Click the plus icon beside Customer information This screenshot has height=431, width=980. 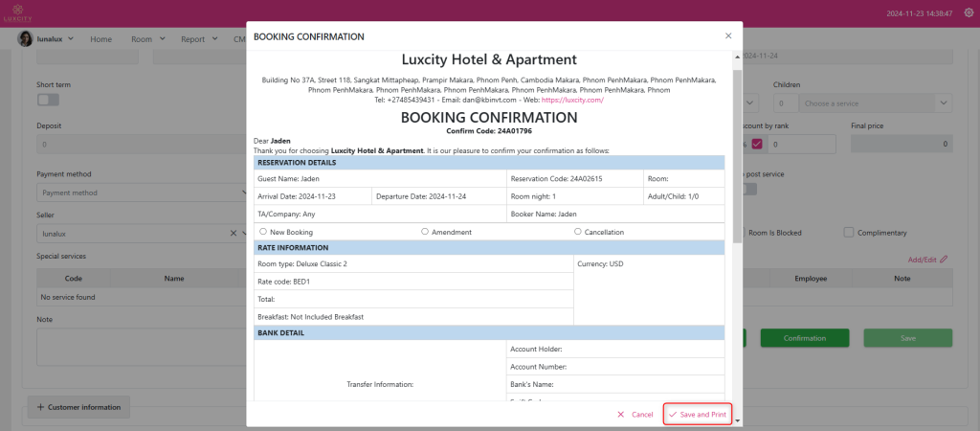tap(40, 407)
